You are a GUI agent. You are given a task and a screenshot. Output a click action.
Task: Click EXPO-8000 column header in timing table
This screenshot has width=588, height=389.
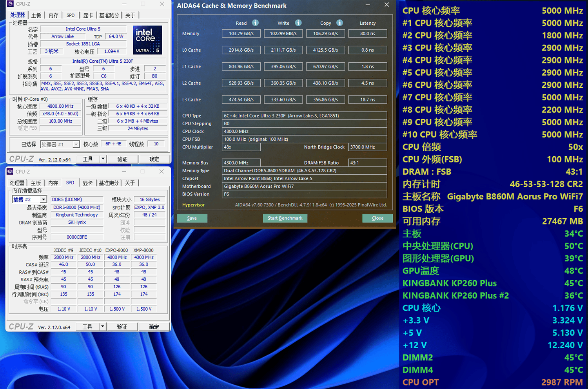117,250
